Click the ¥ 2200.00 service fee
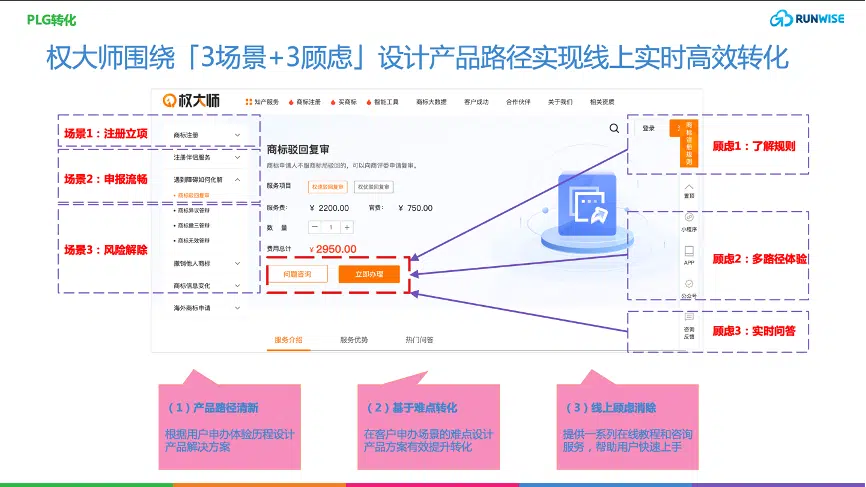The image size is (866, 487). (329, 208)
